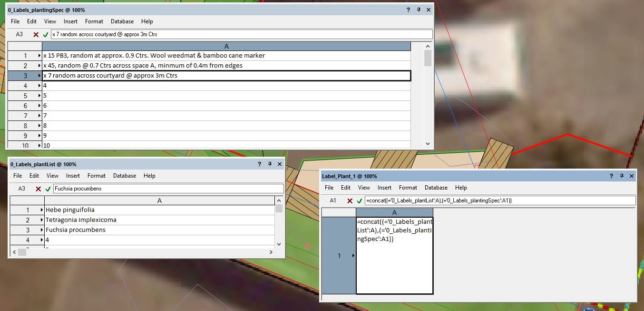Click red X cancel in plantList worksheet
The width and height of the screenshot is (644, 311).
(x=39, y=189)
